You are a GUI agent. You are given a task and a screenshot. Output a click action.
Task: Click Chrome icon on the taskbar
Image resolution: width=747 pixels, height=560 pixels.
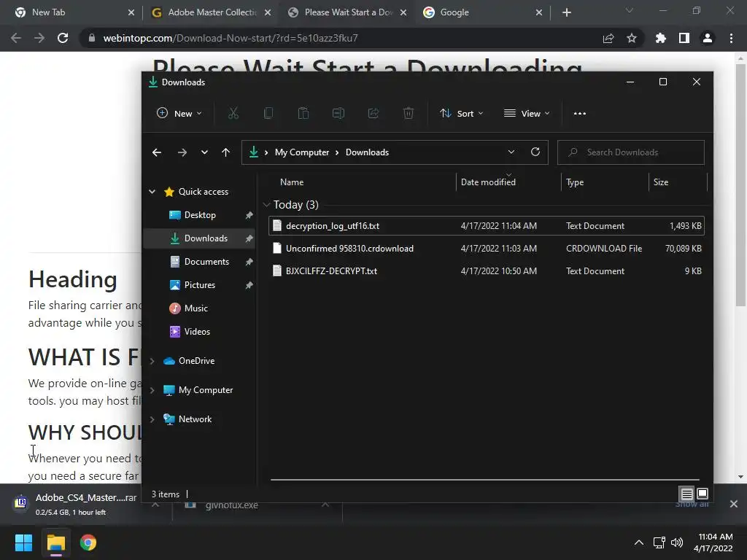tap(88, 542)
